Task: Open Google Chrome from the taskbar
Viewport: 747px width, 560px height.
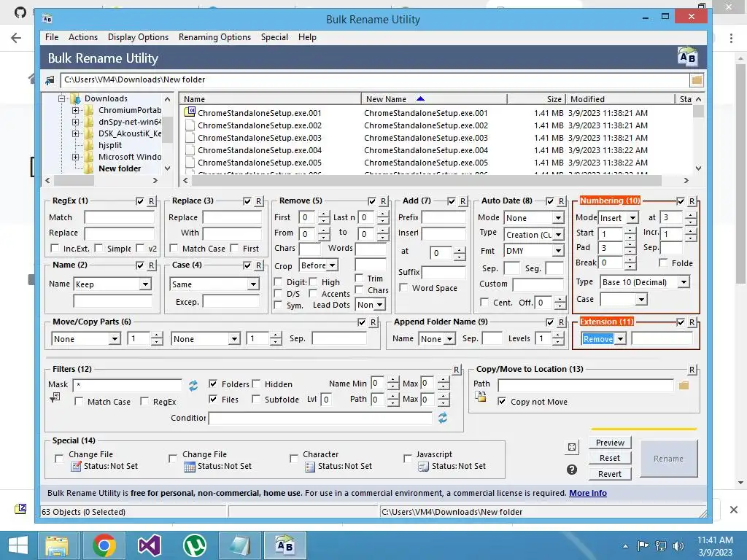Action: click(104, 545)
